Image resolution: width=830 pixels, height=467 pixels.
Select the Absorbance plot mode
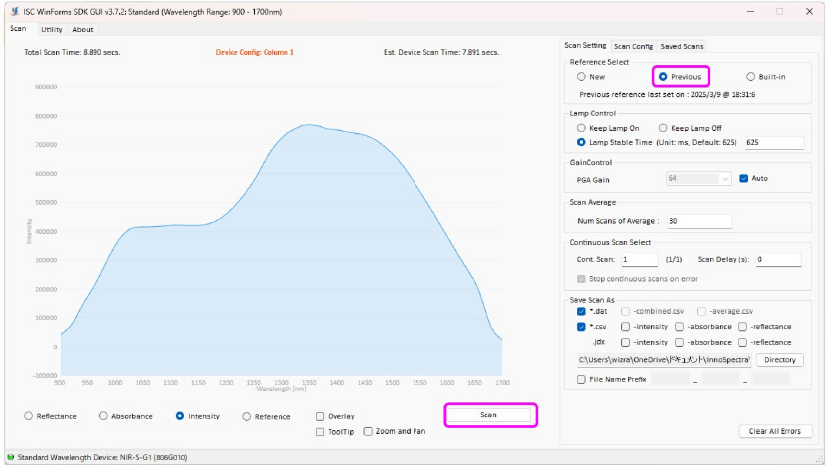(103, 416)
